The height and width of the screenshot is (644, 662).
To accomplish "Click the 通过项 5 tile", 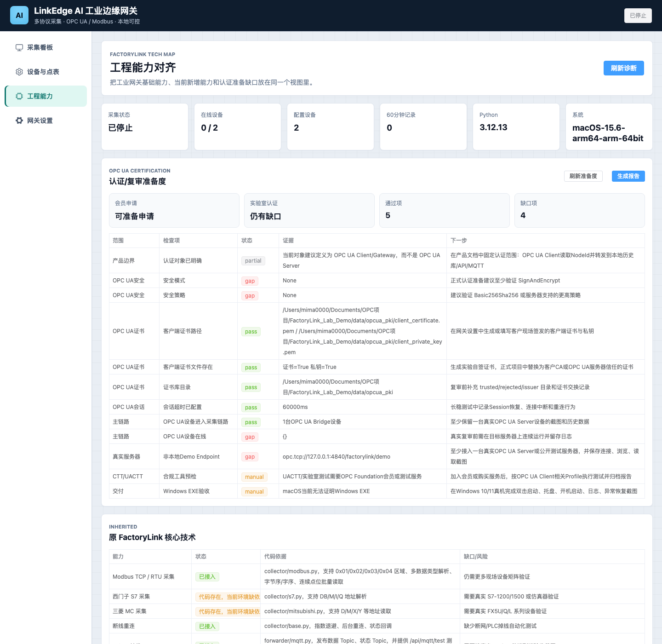I will click(445, 210).
